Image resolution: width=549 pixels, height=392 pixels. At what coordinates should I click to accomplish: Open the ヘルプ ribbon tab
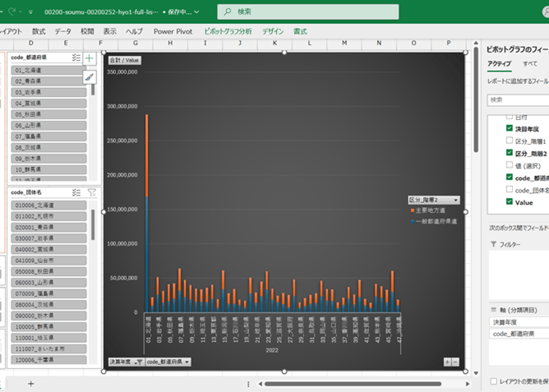(134, 31)
